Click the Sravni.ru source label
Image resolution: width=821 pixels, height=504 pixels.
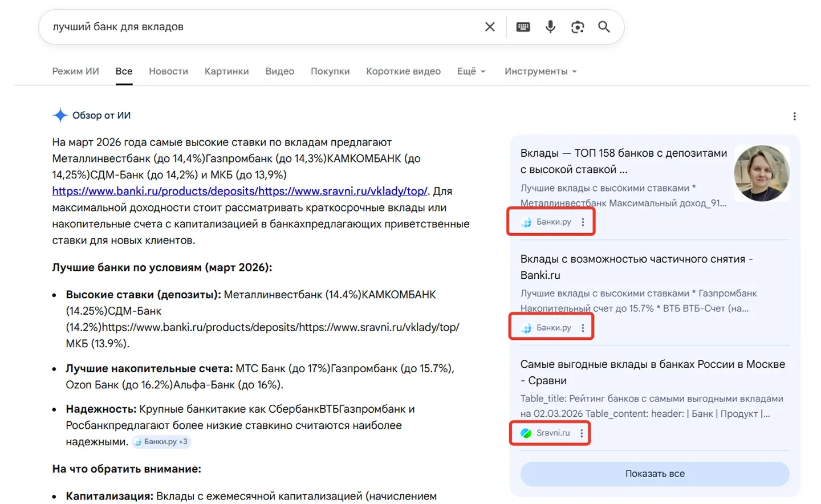point(553,433)
